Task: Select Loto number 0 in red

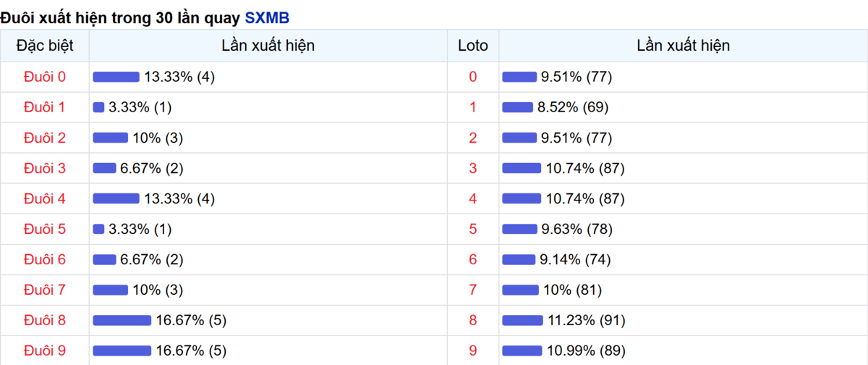Action: [473, 77]
